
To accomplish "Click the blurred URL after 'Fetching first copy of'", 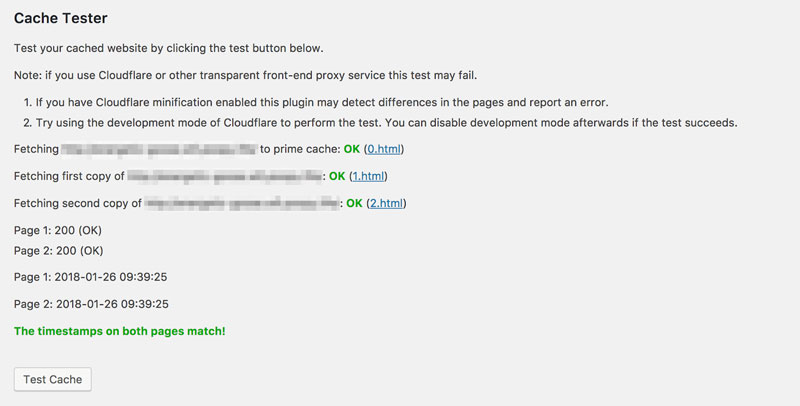I will (x=226, y=176).
